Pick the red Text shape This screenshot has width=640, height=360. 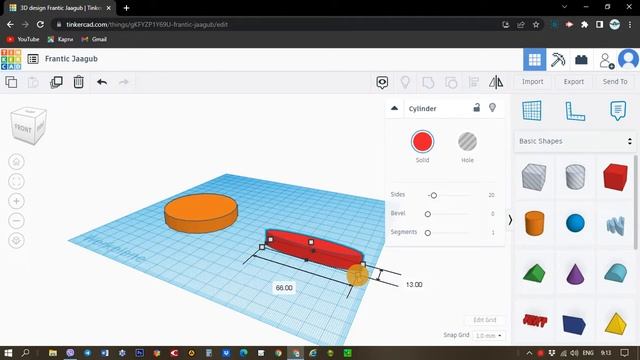[x=535, y=321]
